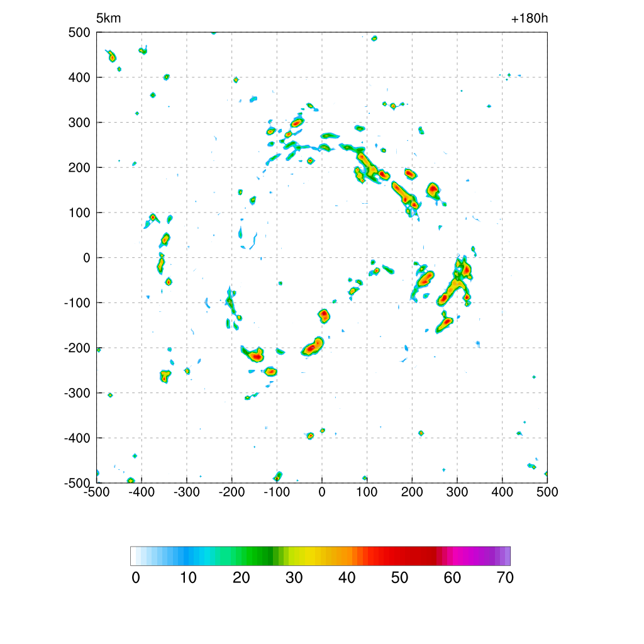
Task: Select the blue colorbar segment above 10
Action: coord(186,556)
